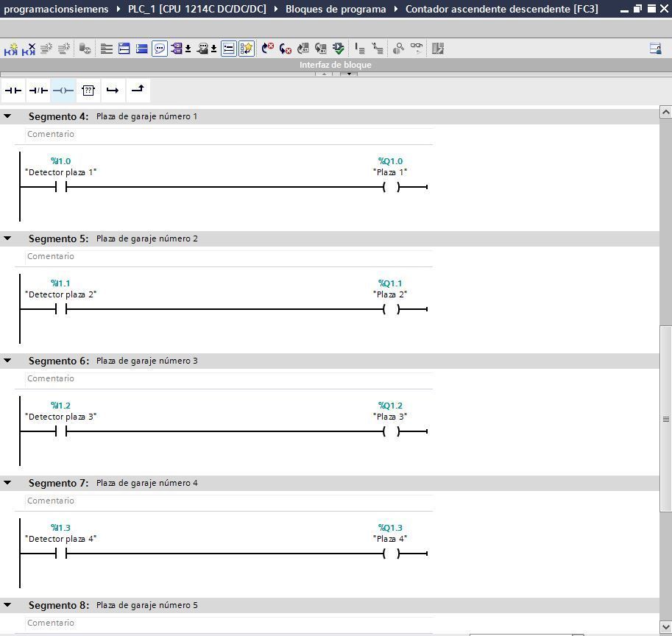
Task: Click the second block call update icon
Action: pos(321,49)
